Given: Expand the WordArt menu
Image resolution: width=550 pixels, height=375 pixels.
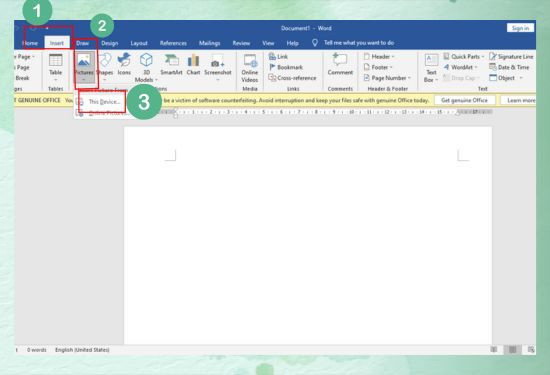Looking at the screenshot, I should click(461, 67).
